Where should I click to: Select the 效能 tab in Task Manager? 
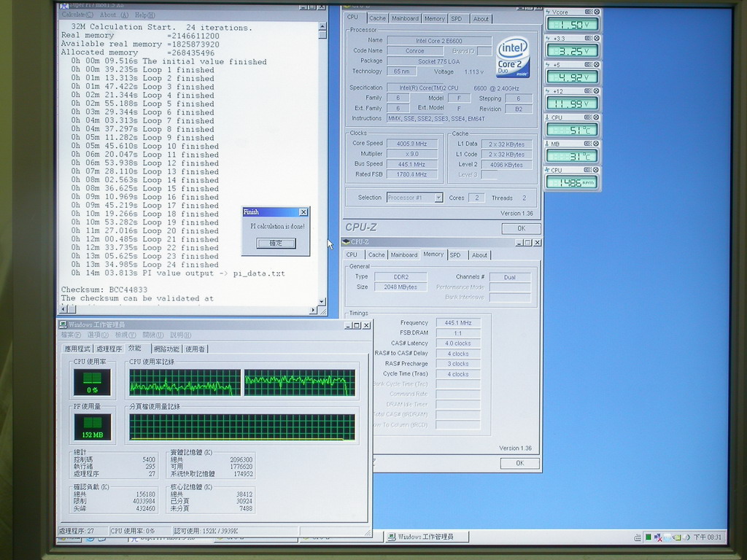(135, 348)
